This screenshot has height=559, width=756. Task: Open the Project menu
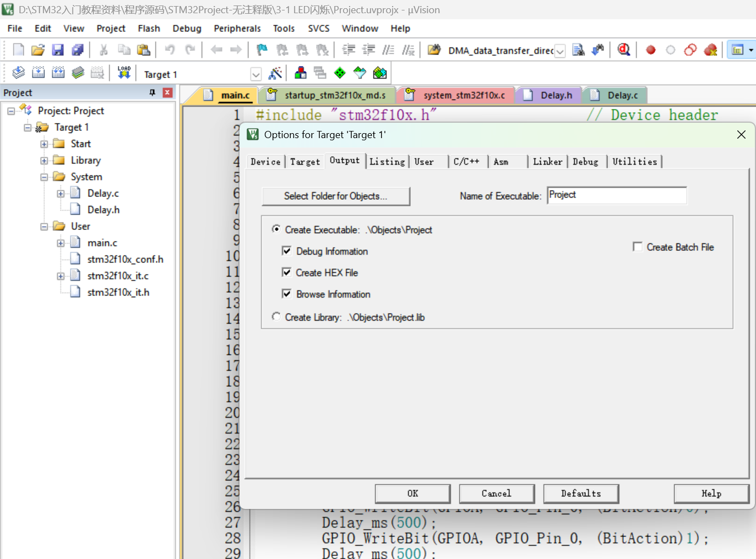[111, 28]
